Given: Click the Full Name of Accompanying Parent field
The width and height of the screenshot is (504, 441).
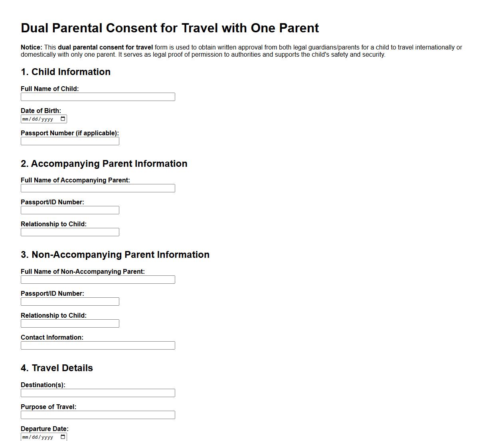Looking at the screenshot, I should coord(98,188).
